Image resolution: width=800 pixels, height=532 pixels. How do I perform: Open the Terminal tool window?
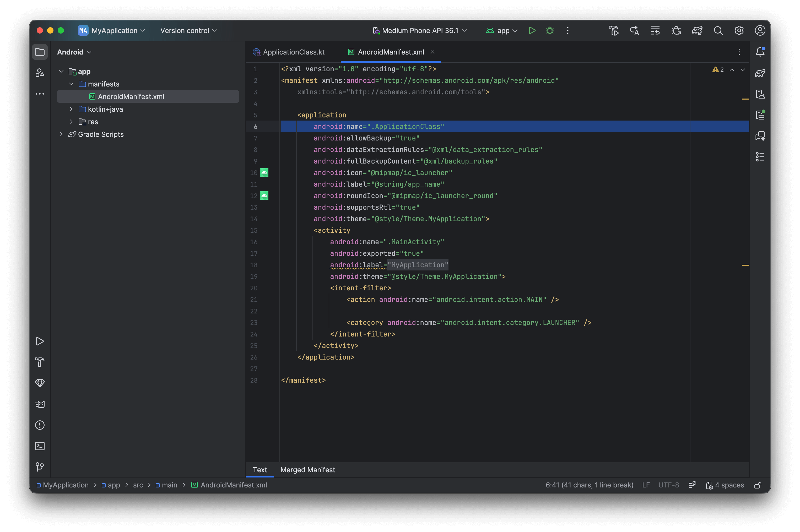click(x=40, y=446)
